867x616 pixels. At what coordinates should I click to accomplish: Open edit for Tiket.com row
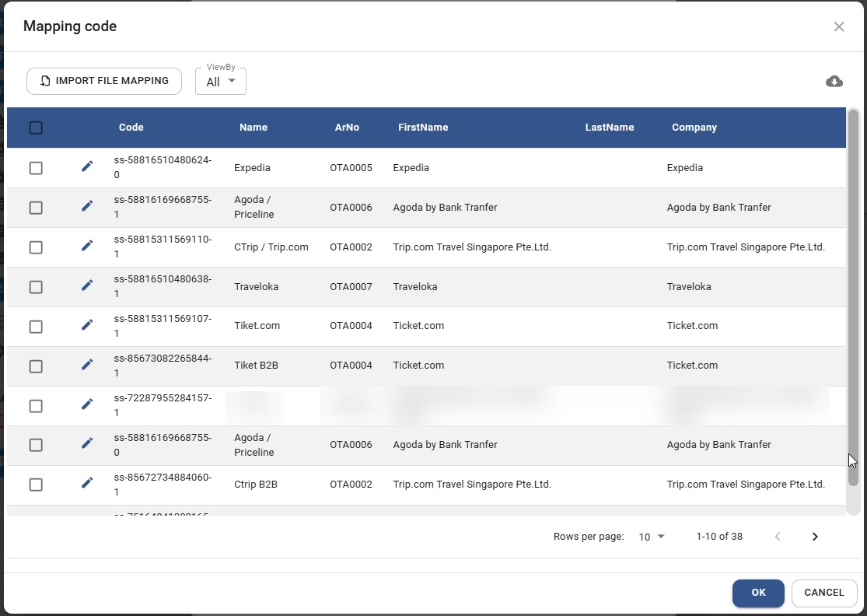tap(87, 325)
